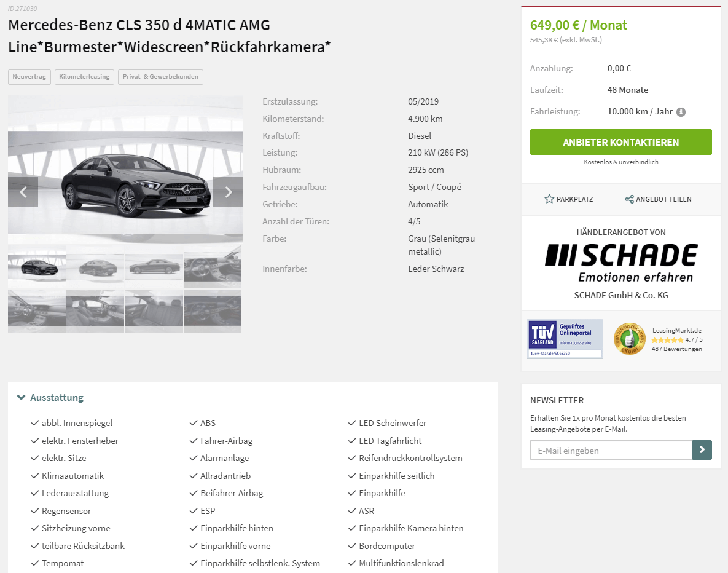Click the next image arrow on car photo
This screenshot has width=728, height=573.
[228, 192]
